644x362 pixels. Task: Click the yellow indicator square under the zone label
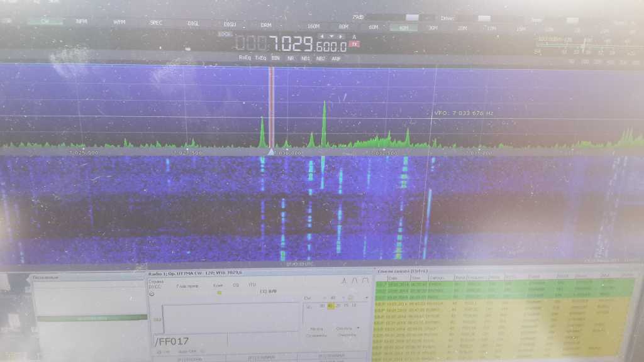coord(219,292)
